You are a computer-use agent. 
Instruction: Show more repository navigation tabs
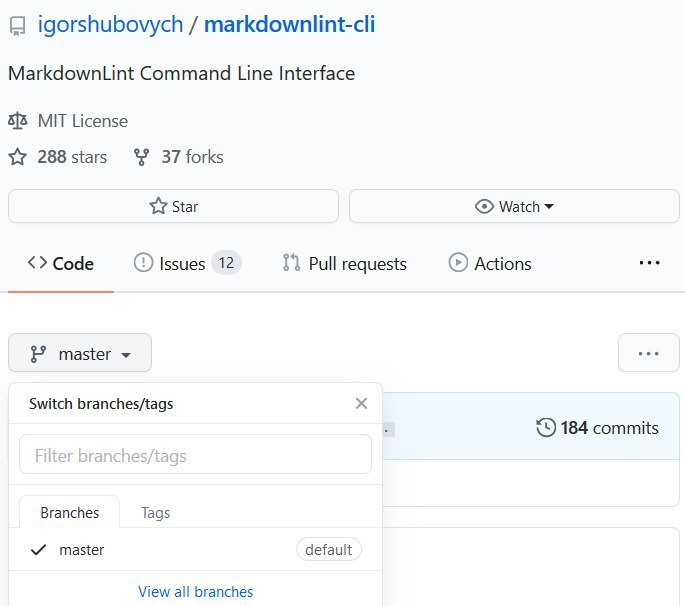[x=650, y=263]
